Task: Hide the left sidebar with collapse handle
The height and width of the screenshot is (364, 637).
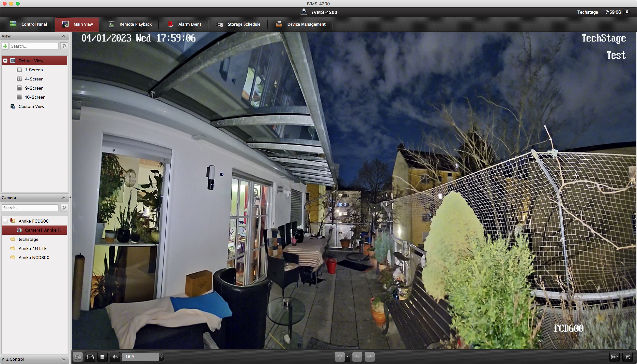Action: tap(70, 197)
